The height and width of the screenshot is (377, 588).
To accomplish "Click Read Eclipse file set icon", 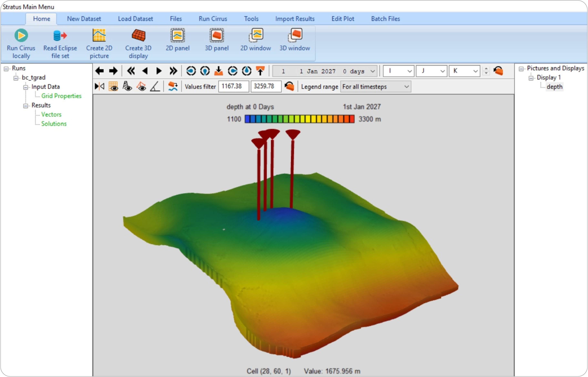I will click(x=60, y=36).
